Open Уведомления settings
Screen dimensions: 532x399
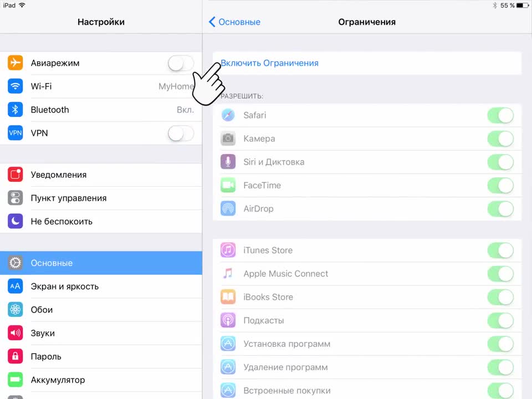click(x=101, y=175)
